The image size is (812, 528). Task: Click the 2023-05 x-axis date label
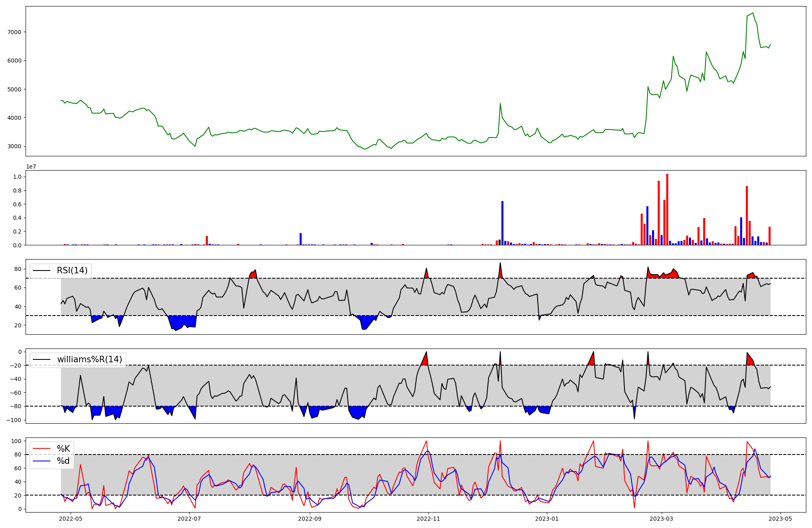[x=780, y=519]
